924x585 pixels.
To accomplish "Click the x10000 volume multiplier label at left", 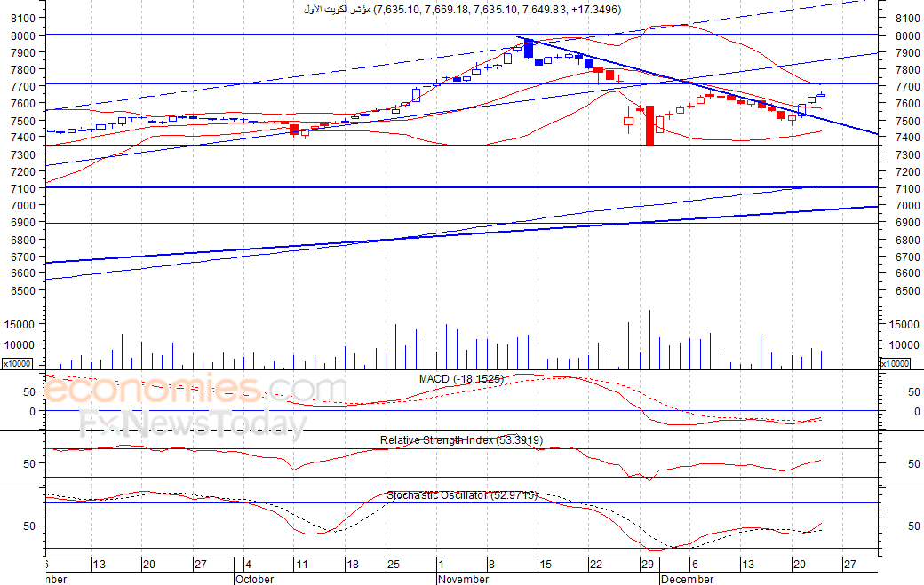I will click(17, 364).
